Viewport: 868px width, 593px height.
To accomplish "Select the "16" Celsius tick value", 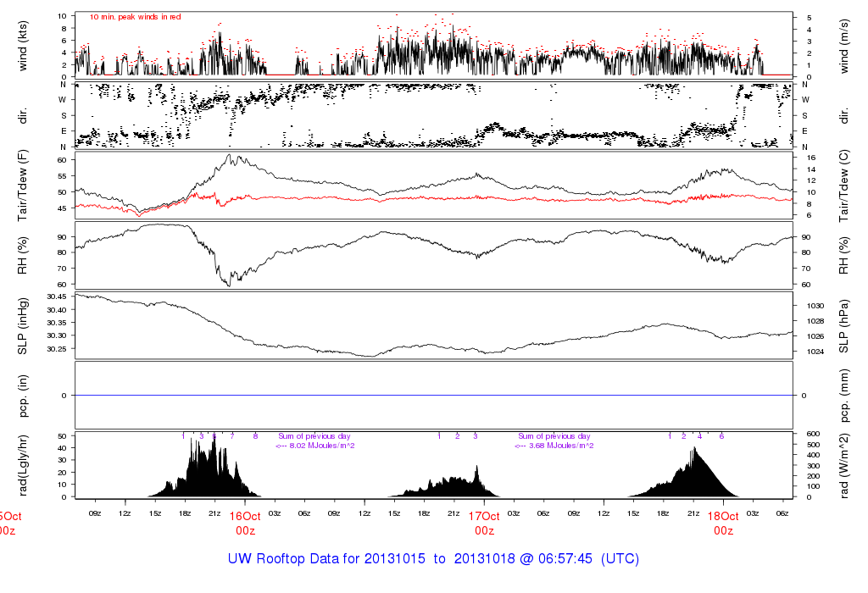I will pos(811,158).
